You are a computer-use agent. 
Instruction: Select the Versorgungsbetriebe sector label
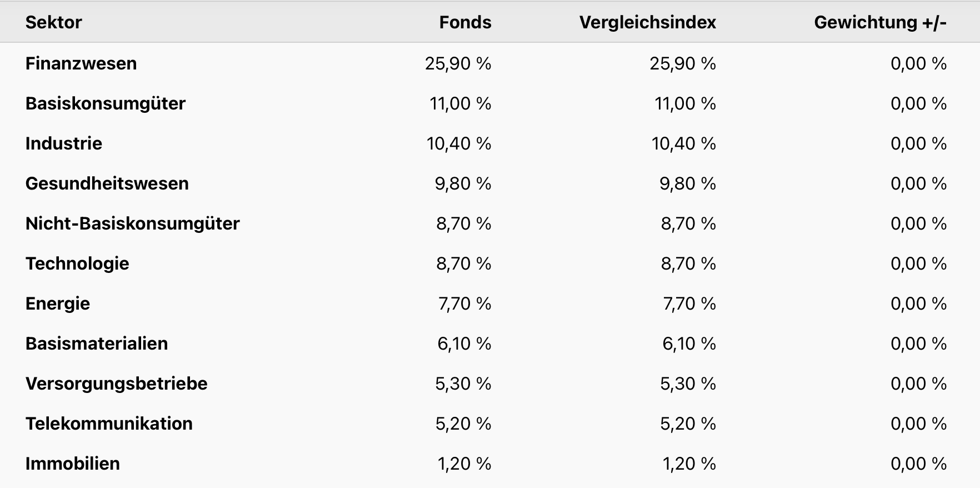tap(117, 384)
